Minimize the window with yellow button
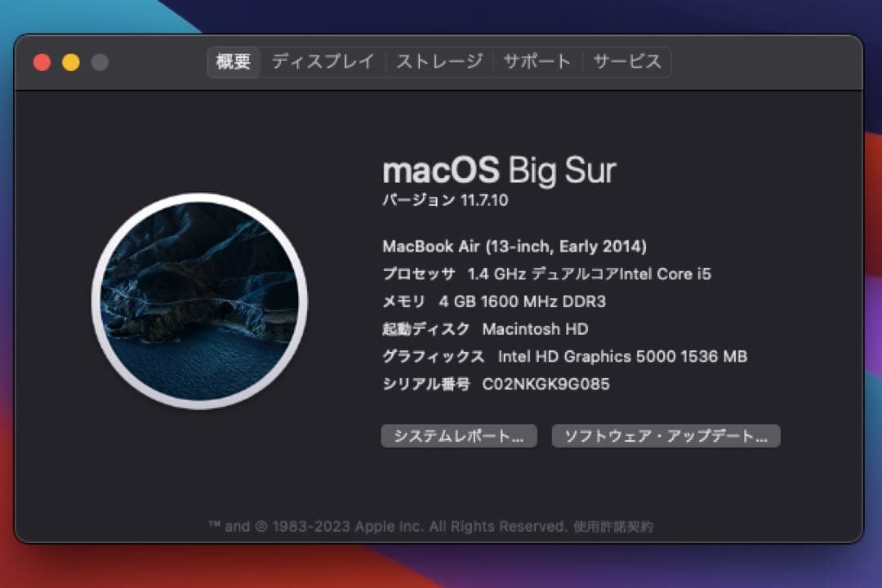 (x=71, y=62)
